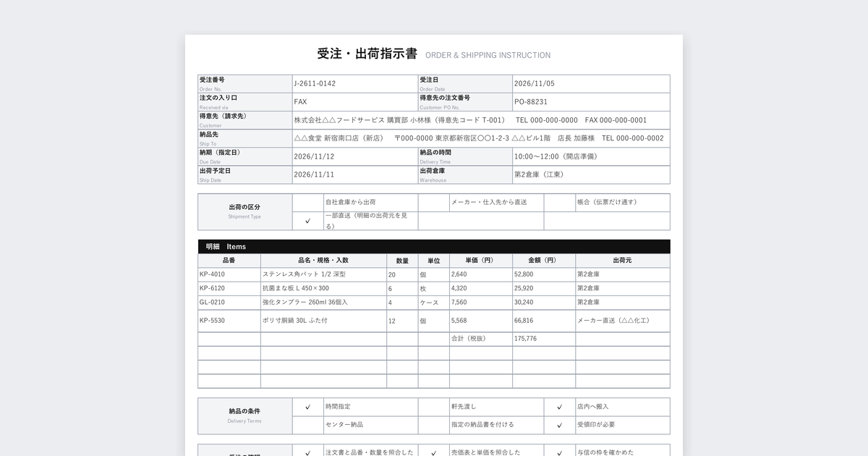Image resolution: width=868 pixels, height=456 pixels.
Task: Click delivery time 10:00〜12:00（開店準備）
Action: [x=556, y=156]
